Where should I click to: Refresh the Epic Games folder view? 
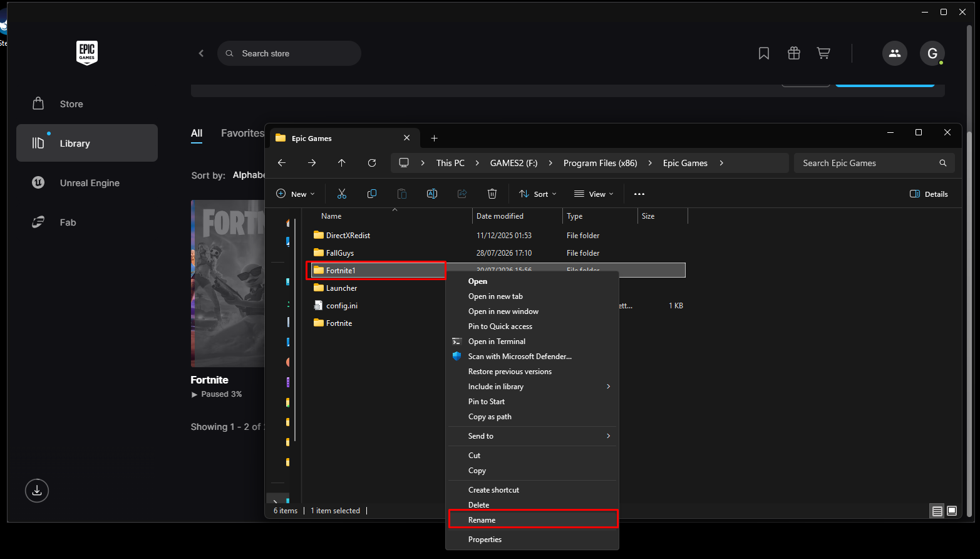pyautogui.click(x=372, y=163)
